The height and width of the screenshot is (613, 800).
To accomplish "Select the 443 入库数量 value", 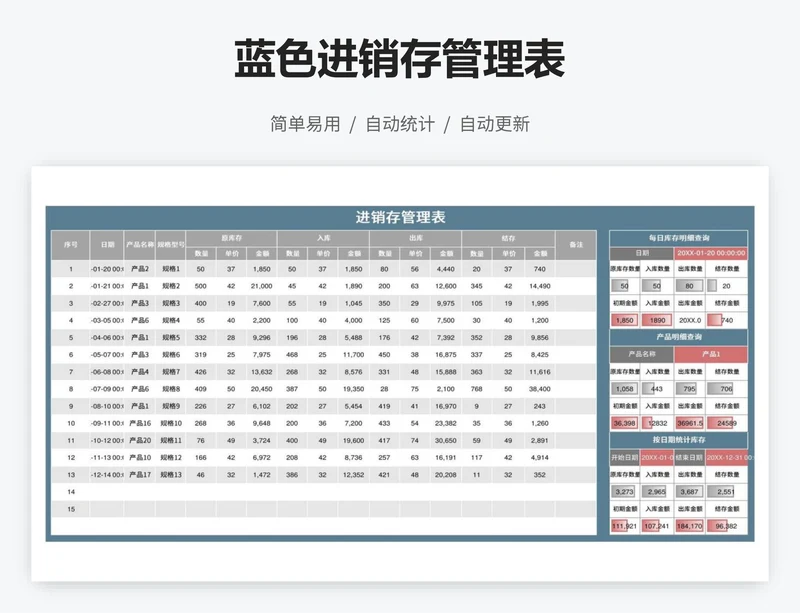I will pyautogui.click(x=657, y=389).
